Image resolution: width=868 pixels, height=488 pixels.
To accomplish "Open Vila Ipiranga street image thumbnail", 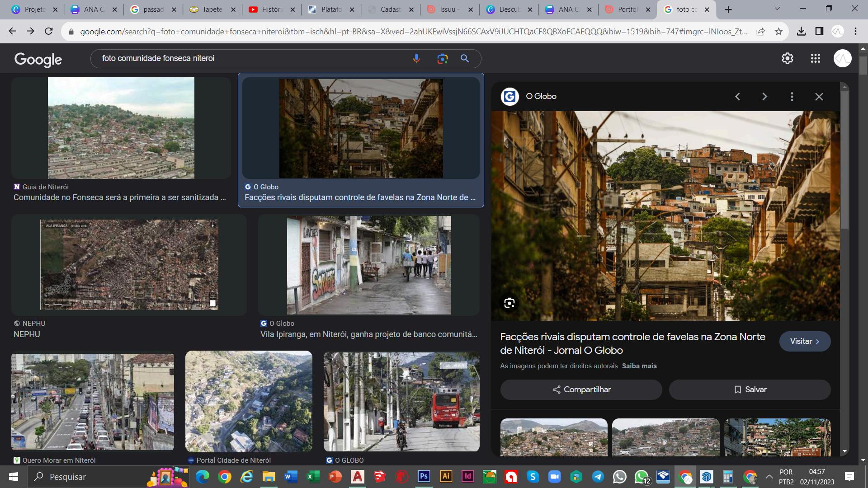I will pyautogui.click(x=368, y=265).
